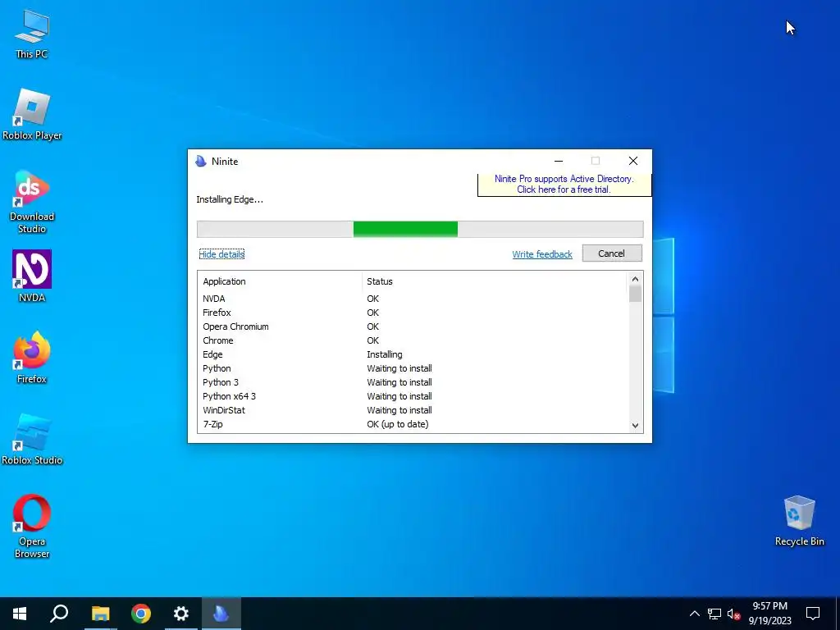Close the Ninite window

click(x=633, y=161)
